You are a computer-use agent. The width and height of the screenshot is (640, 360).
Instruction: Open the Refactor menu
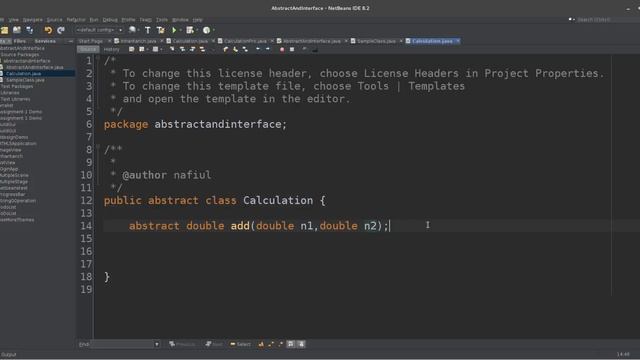coord(76,20)
